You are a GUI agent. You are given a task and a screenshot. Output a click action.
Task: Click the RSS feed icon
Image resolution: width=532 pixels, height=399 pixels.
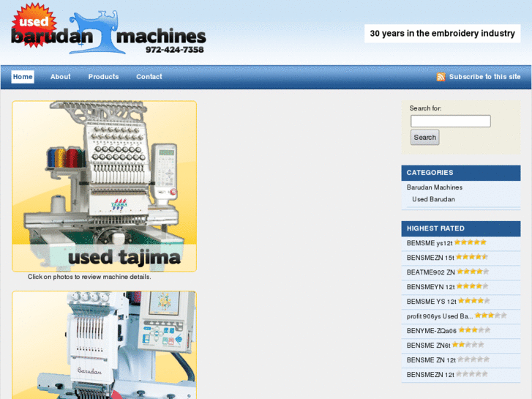[441, 77]
